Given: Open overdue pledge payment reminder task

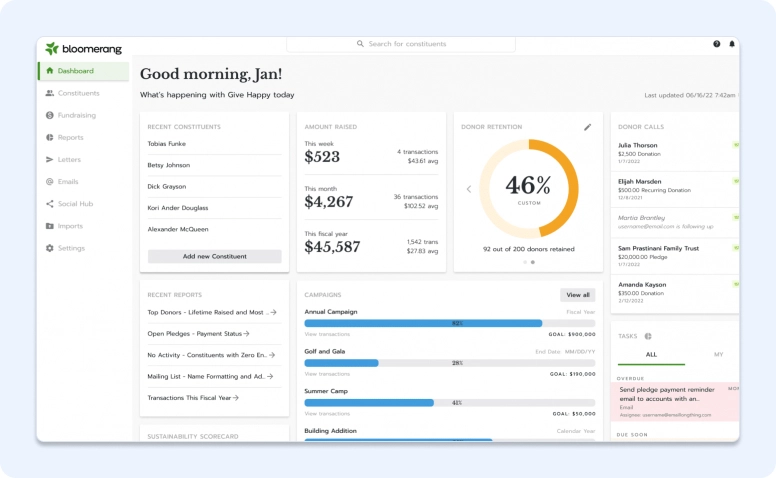Looking at the screenshot, I should (x=675, y=401).
